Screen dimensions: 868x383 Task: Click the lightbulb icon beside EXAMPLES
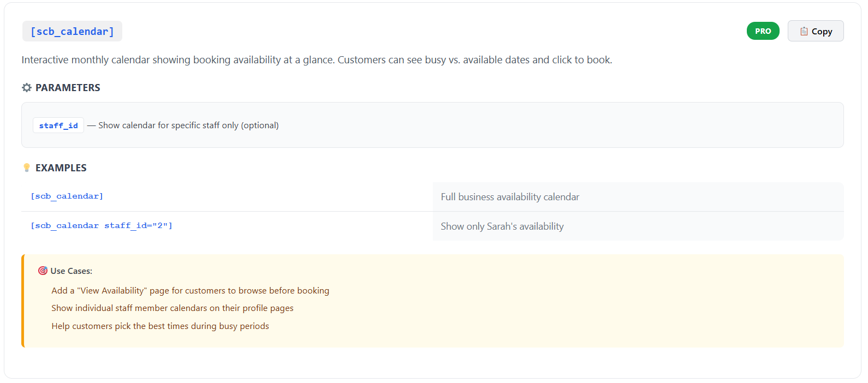(27, 167)
